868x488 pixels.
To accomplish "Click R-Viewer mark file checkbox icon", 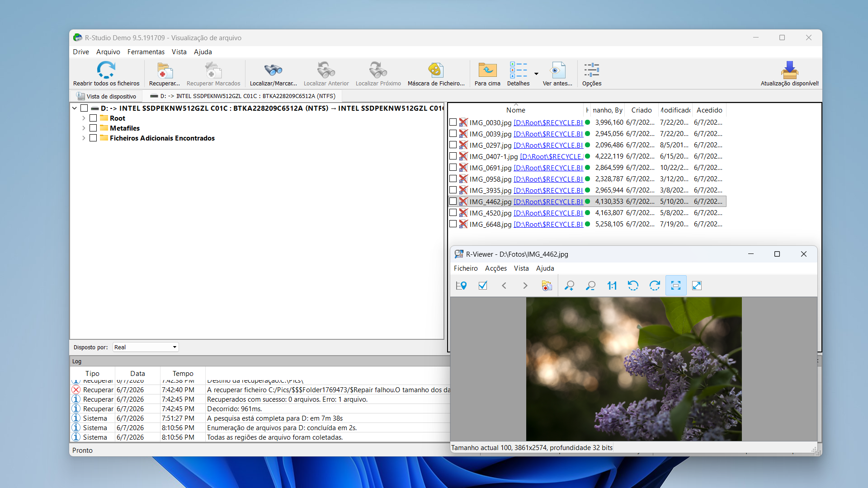I will [483, 286].
